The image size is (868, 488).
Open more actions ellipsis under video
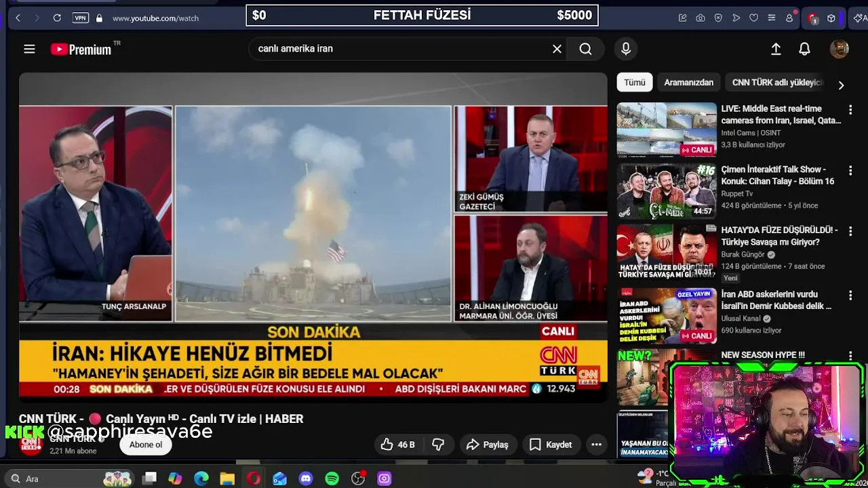[596, 445]
